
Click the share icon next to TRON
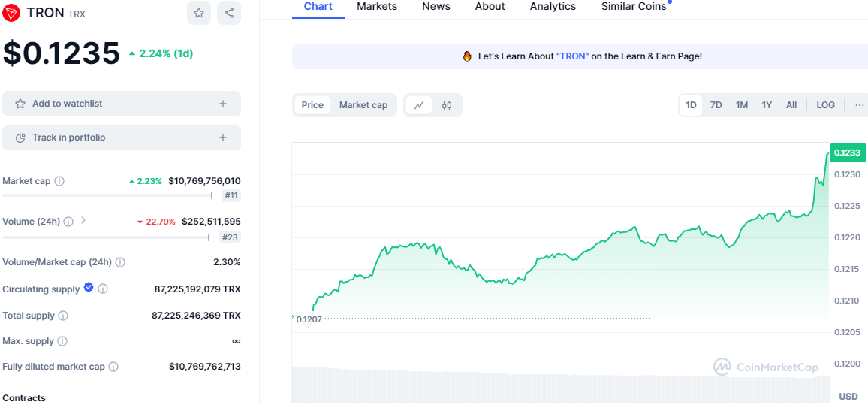tap(229, 13)
